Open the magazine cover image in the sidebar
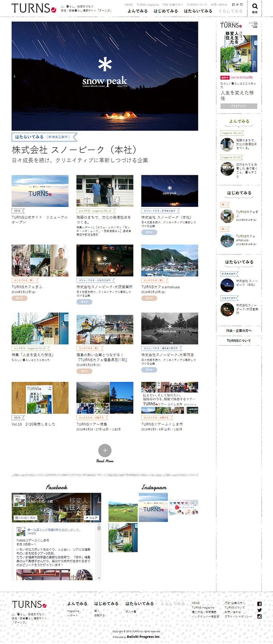 pos(239,47)
